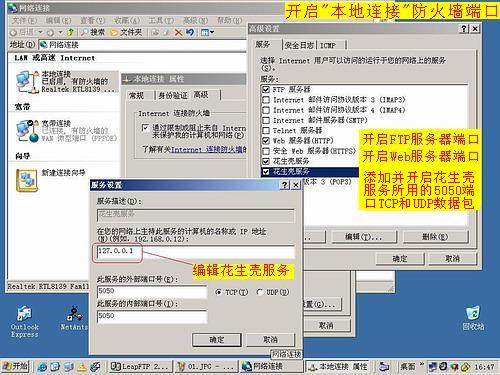Click 确定 in 高级设置 dialog
Viewport: 500px width, 375px height.
[x=400, y=258]
